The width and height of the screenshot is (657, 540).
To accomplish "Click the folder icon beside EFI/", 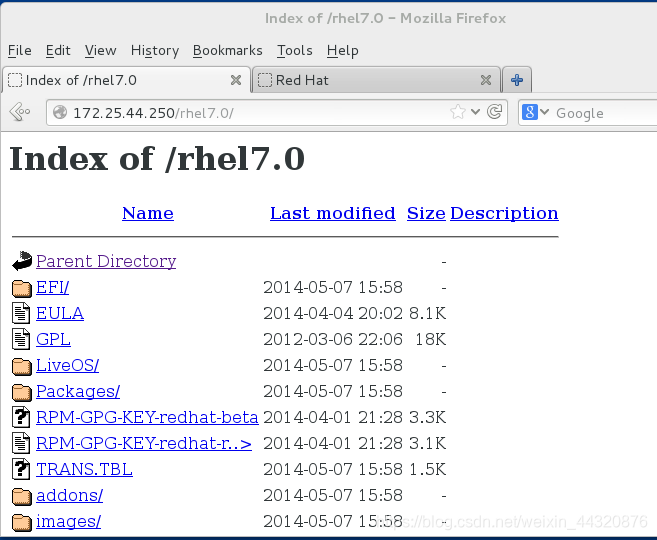I will pyautogui.click(x=22, y=288).
